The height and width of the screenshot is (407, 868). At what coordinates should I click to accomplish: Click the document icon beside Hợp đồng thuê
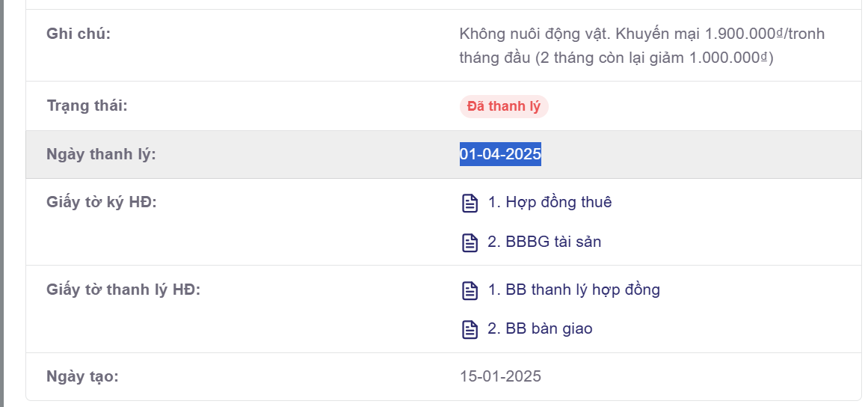pos(470,203)
